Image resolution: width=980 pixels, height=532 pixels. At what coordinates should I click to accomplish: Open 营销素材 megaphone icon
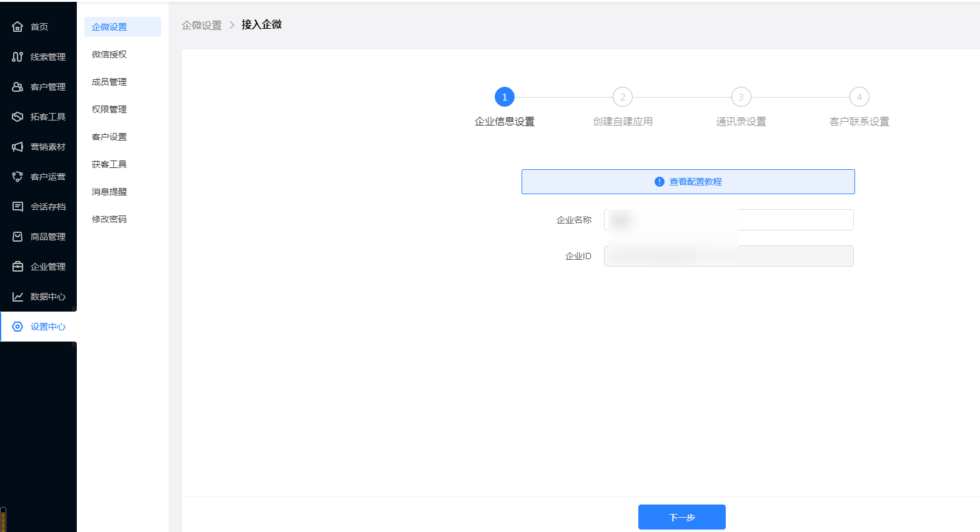pyautogui.click(x=17, y=147)
